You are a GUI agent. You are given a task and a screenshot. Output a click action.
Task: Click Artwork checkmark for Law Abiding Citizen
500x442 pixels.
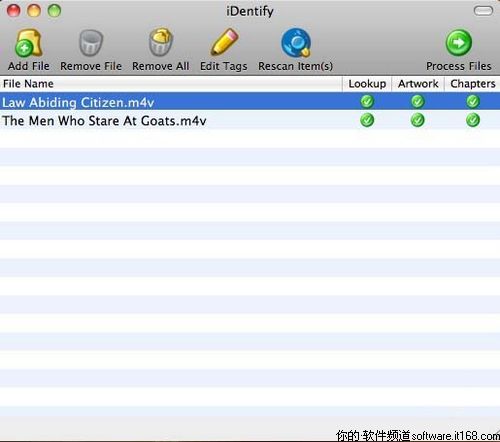(x=417, y=101)
